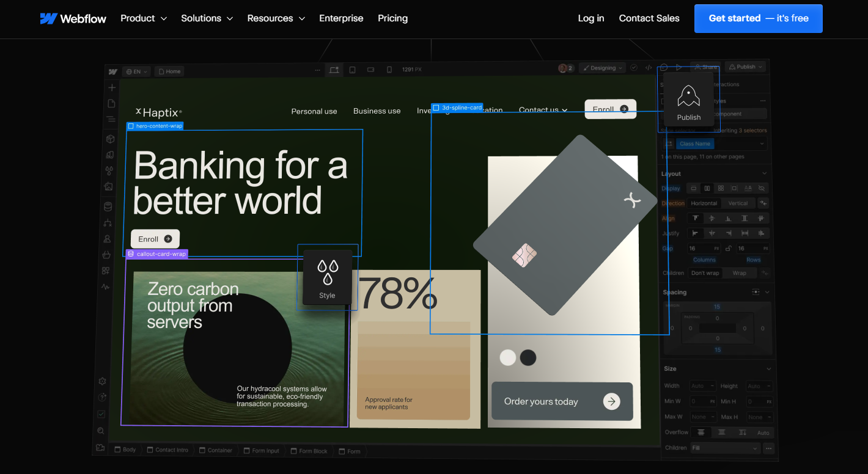
Task: Click the preview play icon in designer top bar
Action: click(679, 67)
